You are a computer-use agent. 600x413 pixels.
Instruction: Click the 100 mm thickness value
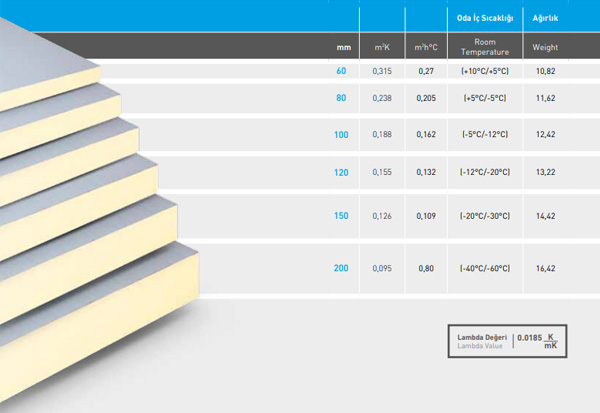(x=339, y=134)
